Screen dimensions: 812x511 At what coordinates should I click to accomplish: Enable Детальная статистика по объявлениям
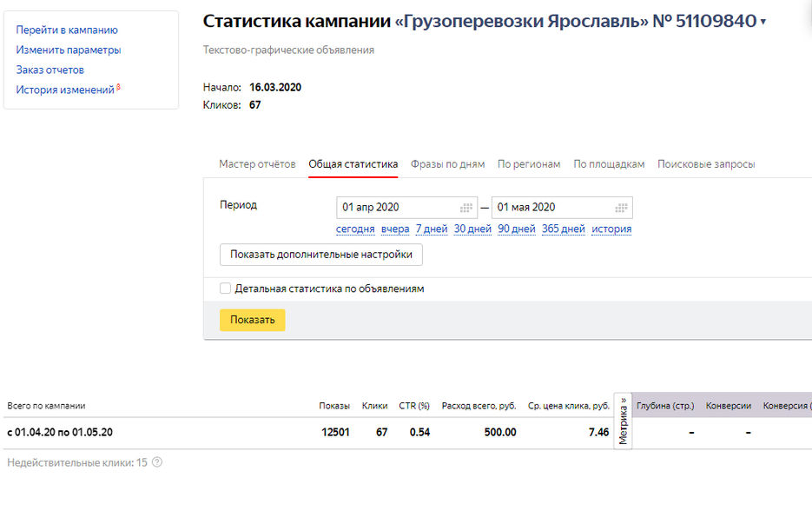click(x=225, y=288)
